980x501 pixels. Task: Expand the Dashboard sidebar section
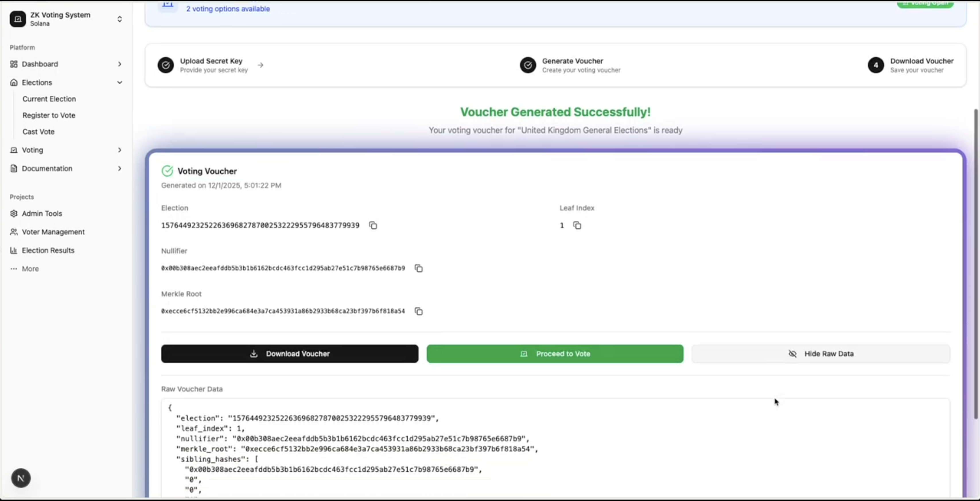pyautogui.click(x=119, y=64)
